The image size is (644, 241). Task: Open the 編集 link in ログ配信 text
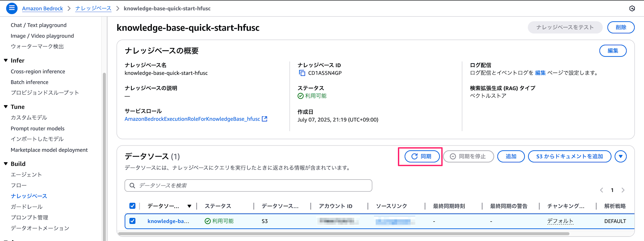540,73
